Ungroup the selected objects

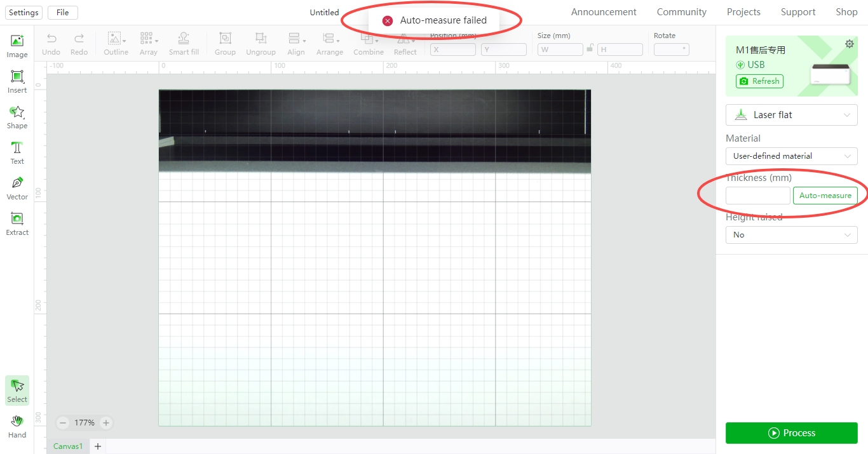(x=261, y=44)
